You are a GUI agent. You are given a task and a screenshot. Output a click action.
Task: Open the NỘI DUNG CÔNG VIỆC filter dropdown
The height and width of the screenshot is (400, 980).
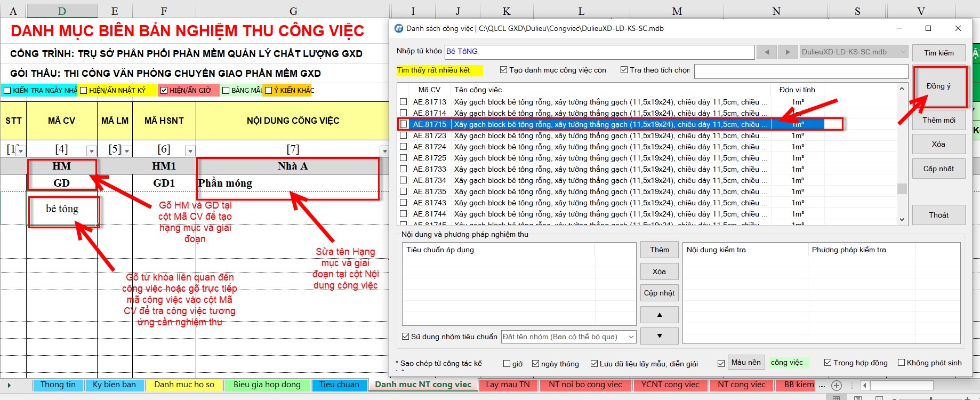(384, 151)
